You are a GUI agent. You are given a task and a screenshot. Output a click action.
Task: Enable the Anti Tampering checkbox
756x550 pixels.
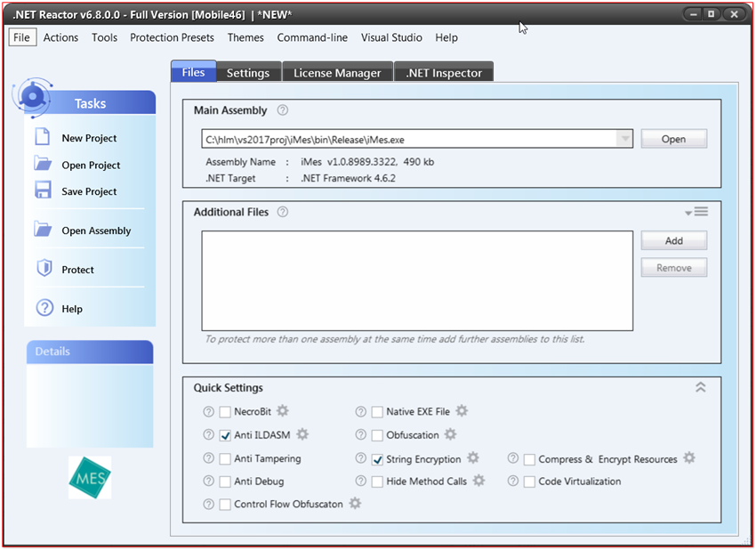coord(225,459)
